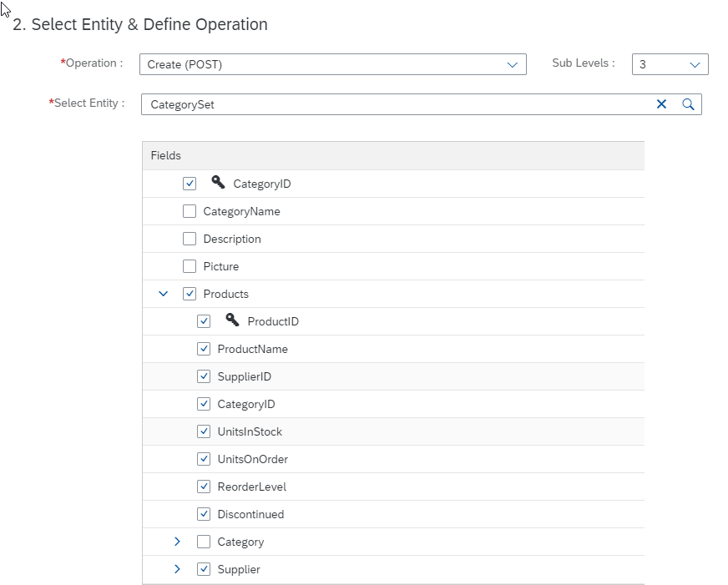Viewport: 728px width, 585px height.
Task: Expand the Supplier node
Action: coord(176,569)
